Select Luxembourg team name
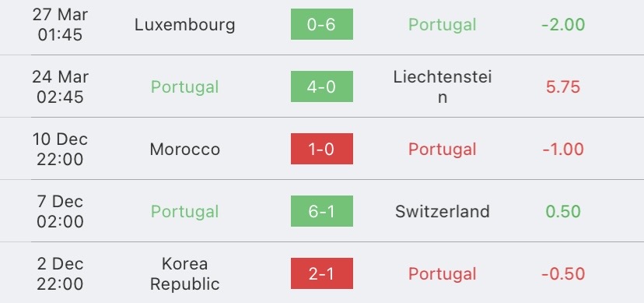Viewport: 644px width, 303px height. click(x=185, y=25)
